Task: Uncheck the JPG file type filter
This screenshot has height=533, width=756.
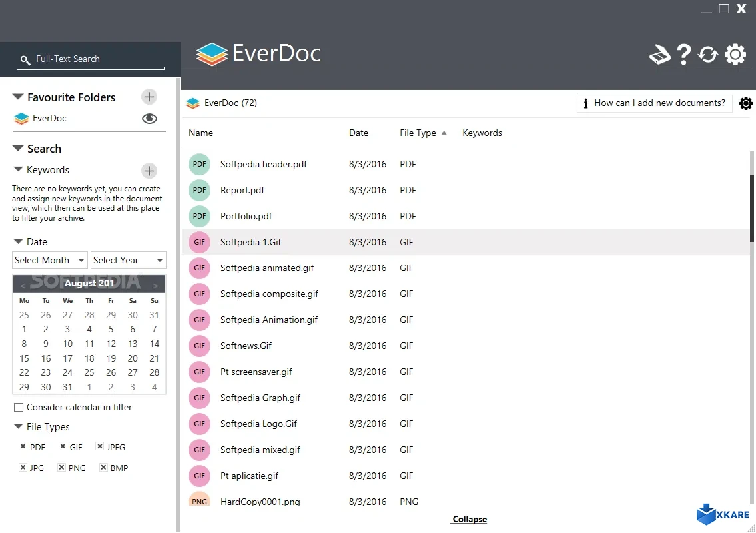Action: point(23,468)
